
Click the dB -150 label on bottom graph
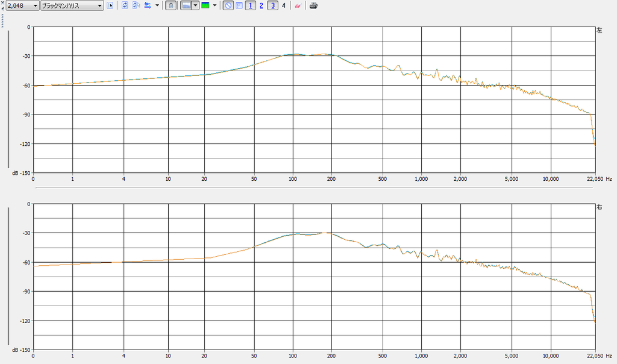coord(21,350)
